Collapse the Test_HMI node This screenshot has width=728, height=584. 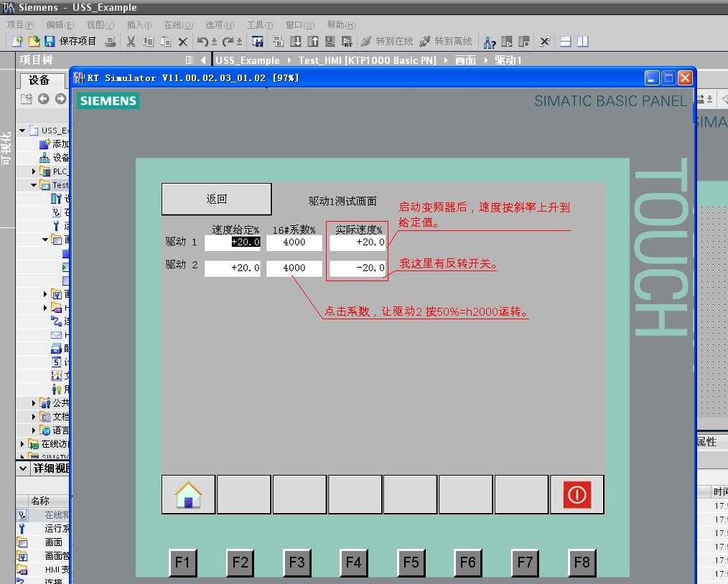pyautogui.click(x=34, y=185)
